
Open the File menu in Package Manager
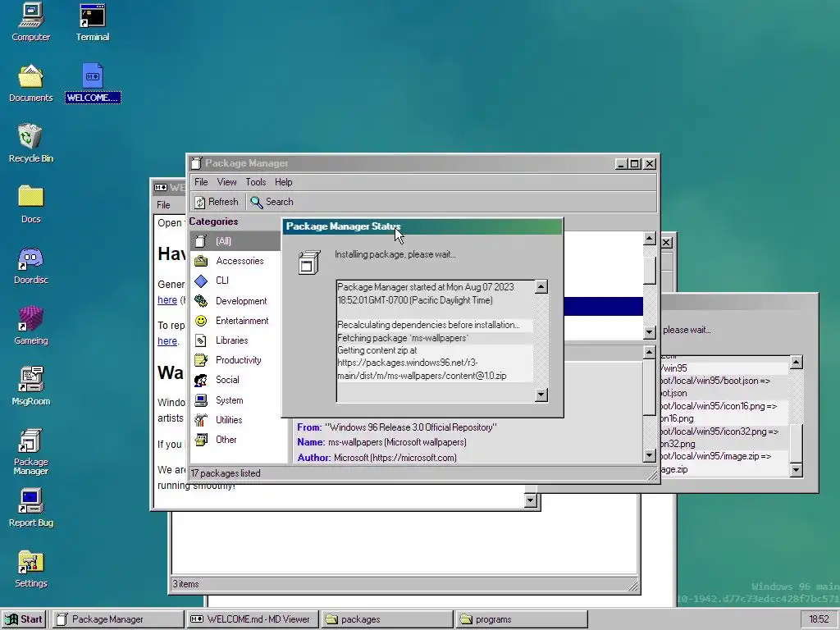click(201, 182)
